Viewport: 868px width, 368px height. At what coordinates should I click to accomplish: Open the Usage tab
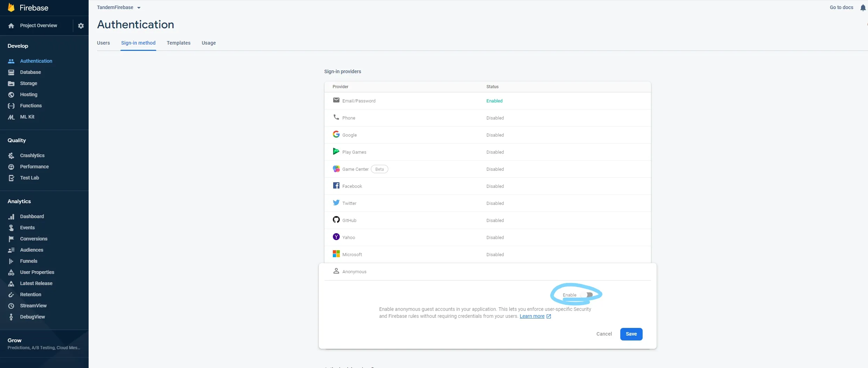(209, 43)
